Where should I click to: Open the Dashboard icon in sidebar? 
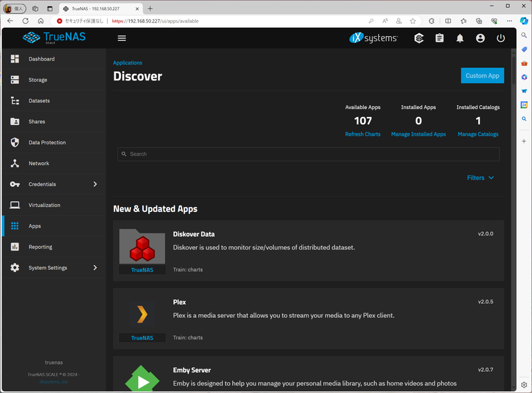click(15, 59)
